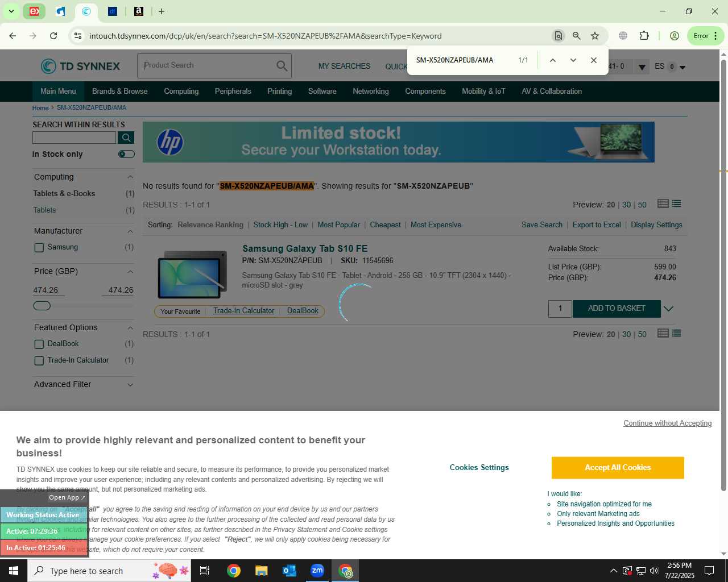Collapse the Manufacturer filter section

pos(130,231)
